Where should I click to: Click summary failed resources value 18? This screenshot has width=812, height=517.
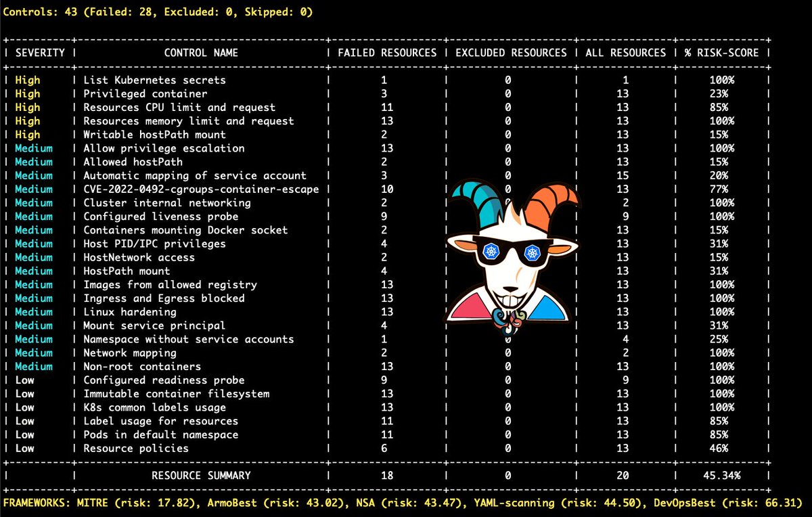point(387,475)
